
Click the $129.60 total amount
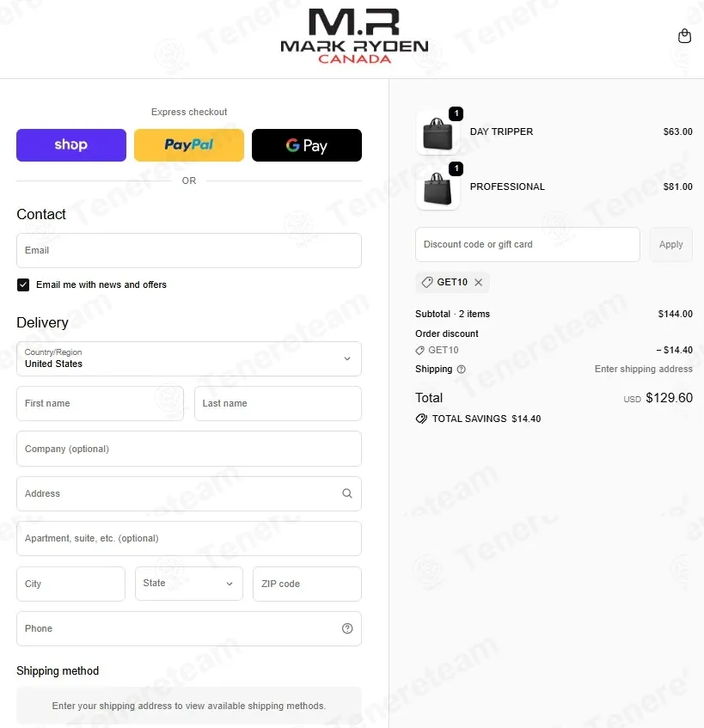pyautogui.click(x=669, y=398)
